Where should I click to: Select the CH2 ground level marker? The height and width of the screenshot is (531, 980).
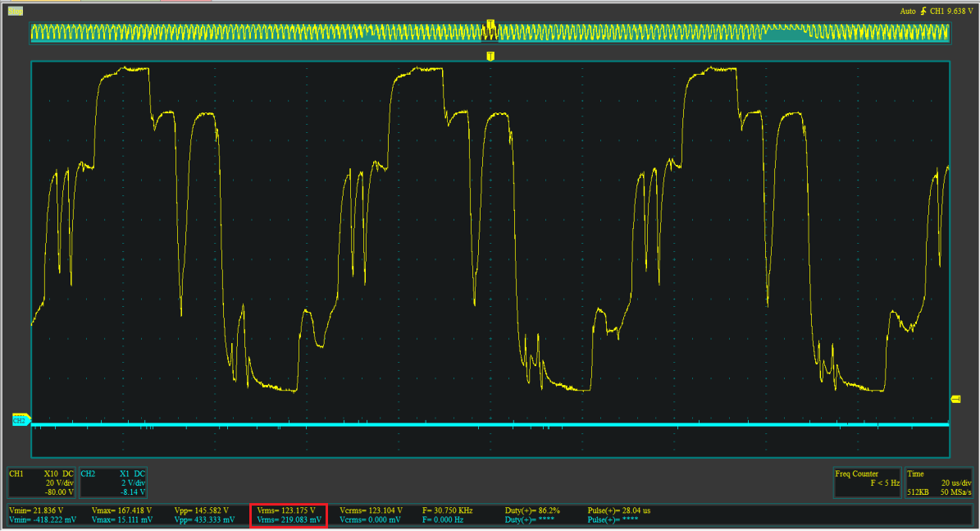[x=20, y=420]
